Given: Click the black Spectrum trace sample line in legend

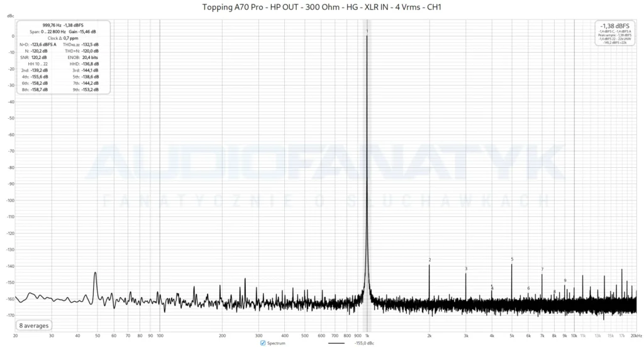Looking at the screenshot, I should [x=336, y=343].
